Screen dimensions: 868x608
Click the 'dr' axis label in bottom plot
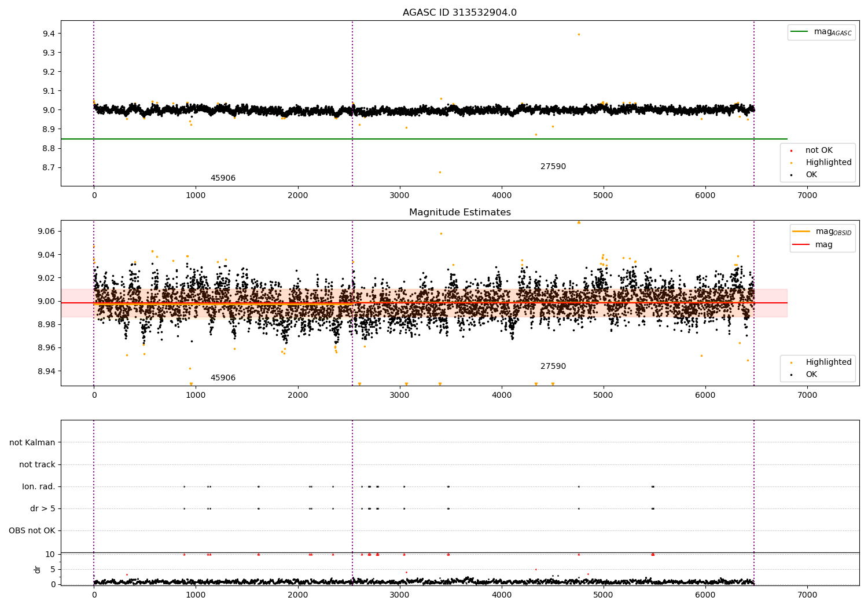click(x=38, y=569)
